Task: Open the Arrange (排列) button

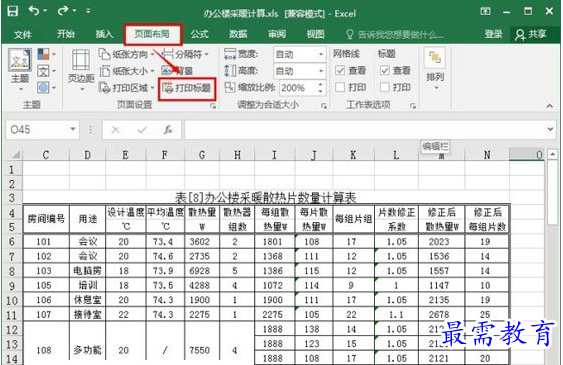Action: pos(435,69)
